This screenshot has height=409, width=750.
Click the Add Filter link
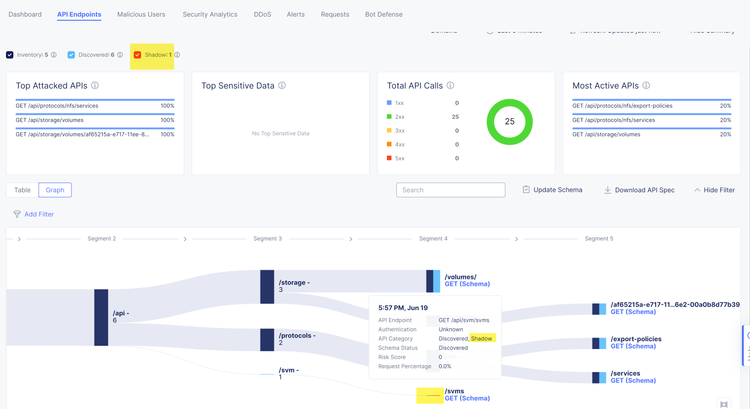[39, 214]
